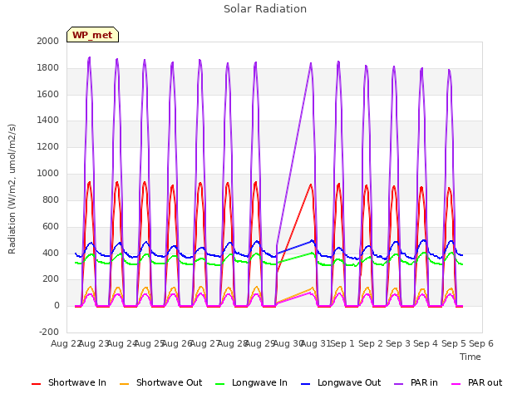Image resolution: width=532 pixels, height=399 pixels.
Task: Toggle the PAR in legend entry
Action: pyautogui.click(x=416, y=382)
